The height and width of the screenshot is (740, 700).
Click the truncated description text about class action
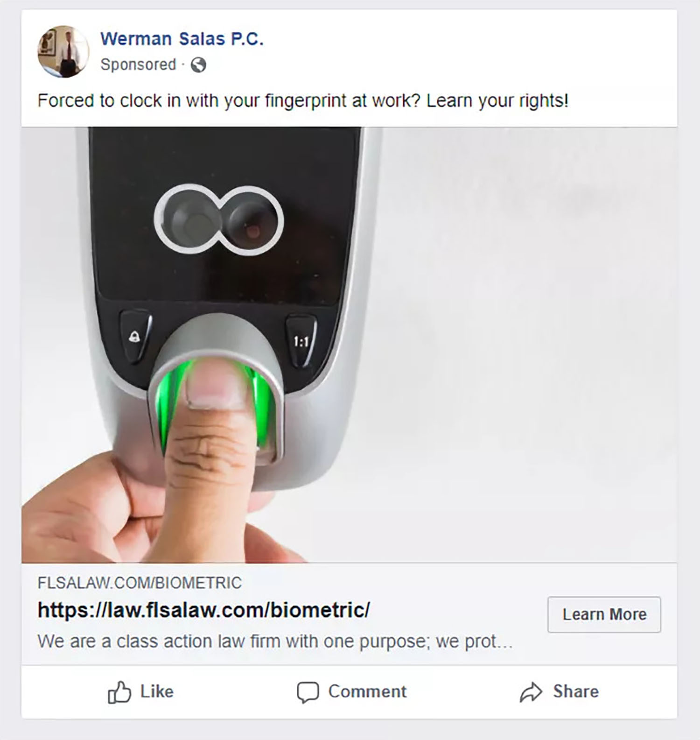coord(275,641)
